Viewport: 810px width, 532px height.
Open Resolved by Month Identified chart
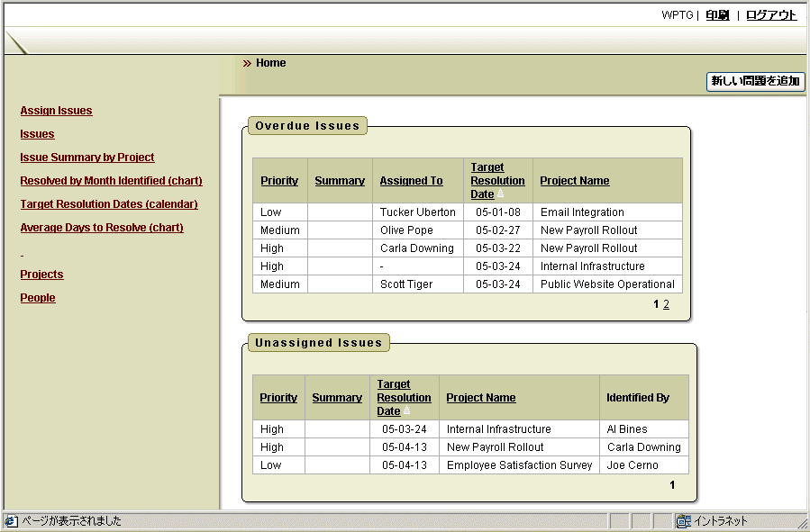coord(111,181)
